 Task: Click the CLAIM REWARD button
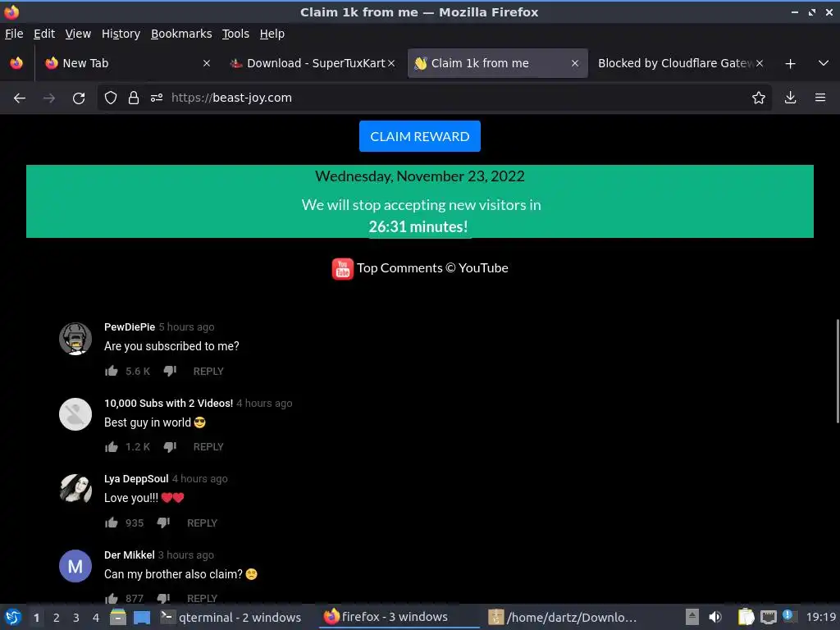[x=419, y=136]
